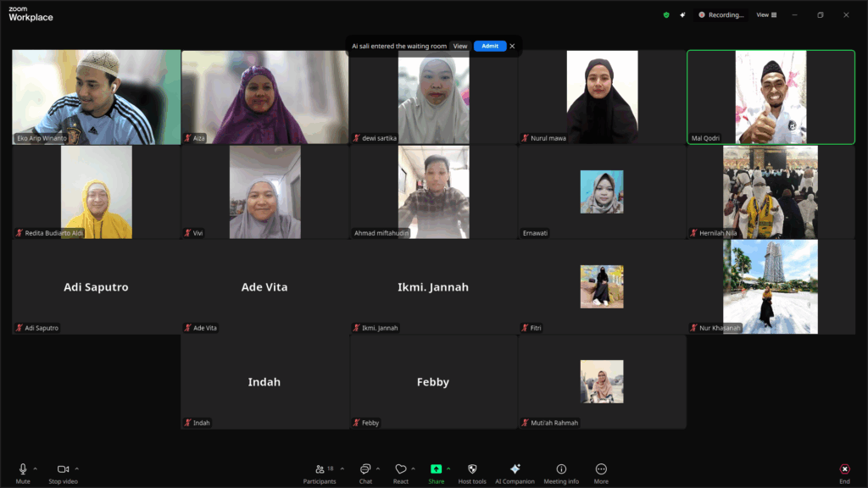Expand audio options arrow beside Mute

point(36,468)
